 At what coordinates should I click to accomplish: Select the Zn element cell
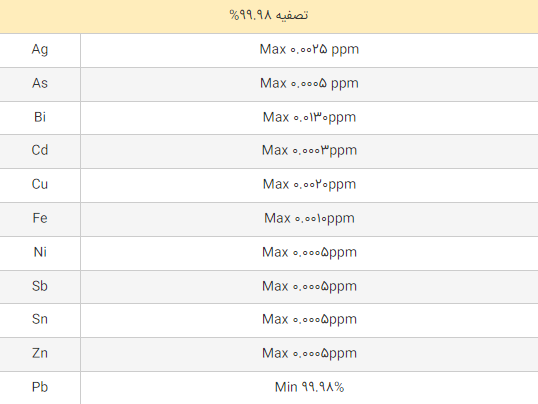(x=40, y=354)
